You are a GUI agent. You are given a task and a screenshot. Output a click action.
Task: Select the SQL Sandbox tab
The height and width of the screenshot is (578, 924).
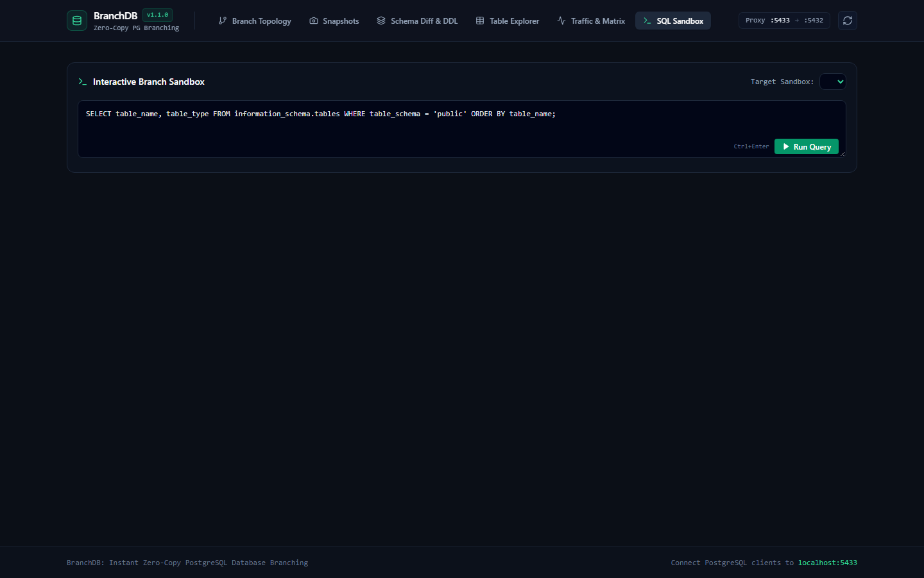[673, 21]
